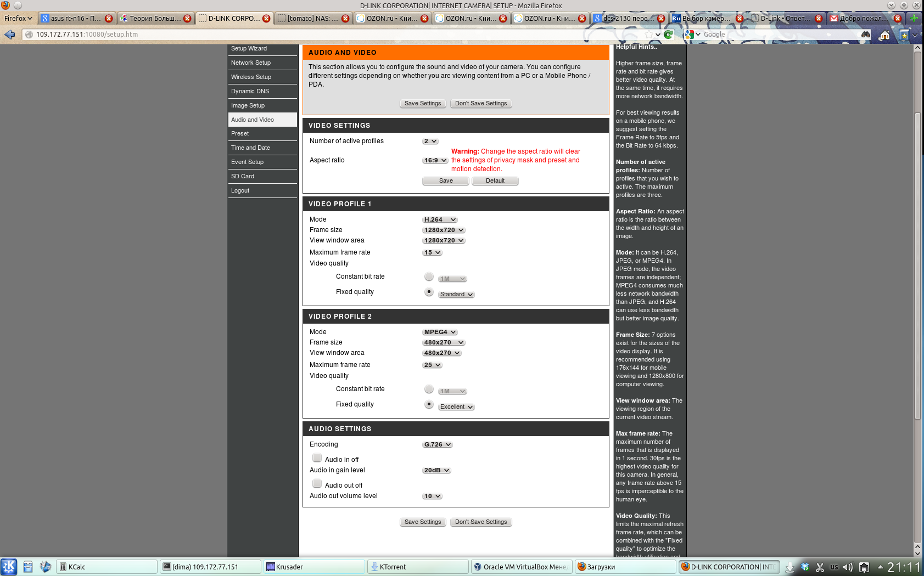Click 'Save' in Video Settings
Screen dimensions: 924x576
446,181
